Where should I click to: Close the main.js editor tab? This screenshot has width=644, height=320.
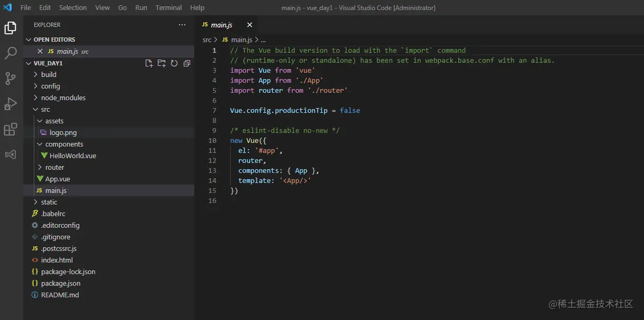click(250, 25)
